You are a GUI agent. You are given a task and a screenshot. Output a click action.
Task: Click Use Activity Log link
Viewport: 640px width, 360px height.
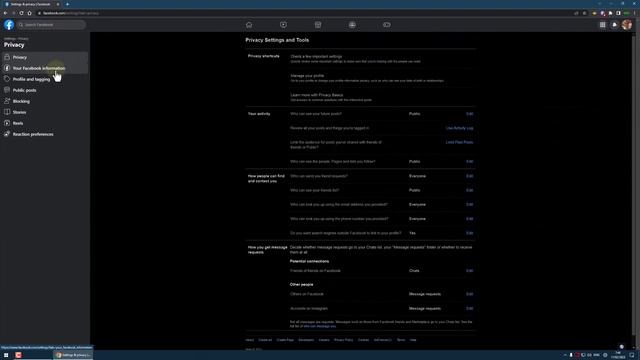point(459,128)
